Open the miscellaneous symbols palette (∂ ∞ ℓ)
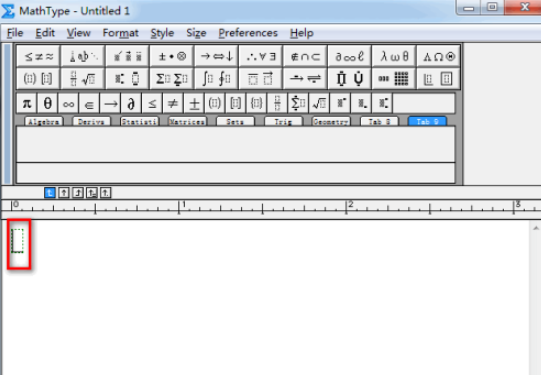This screenshot has width=541, height=375. pyautogui.click(x=350, y=56)
